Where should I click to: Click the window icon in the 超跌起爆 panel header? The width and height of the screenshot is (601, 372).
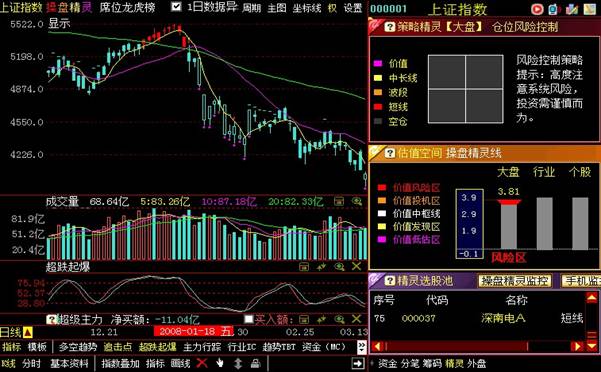pyautogui.click(x=304, y=267)
